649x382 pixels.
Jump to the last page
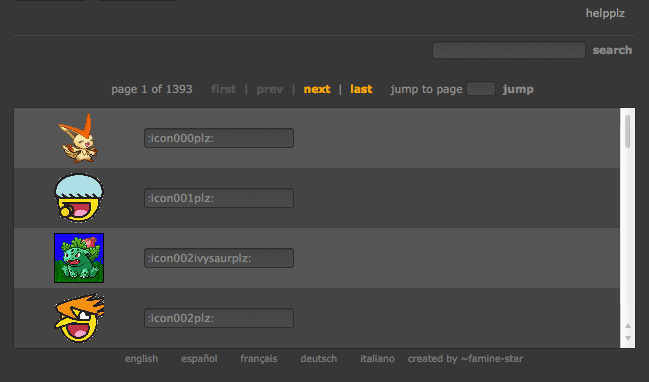pos(361,89)
